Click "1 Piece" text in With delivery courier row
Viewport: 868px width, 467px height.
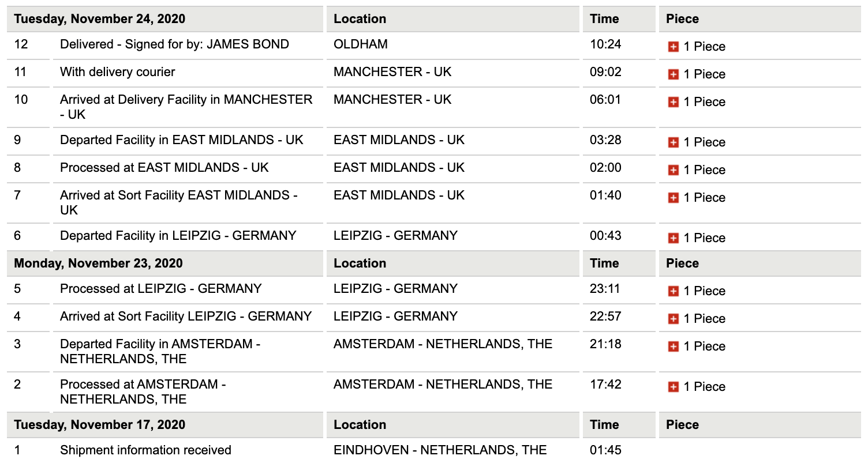pos(704,74)
